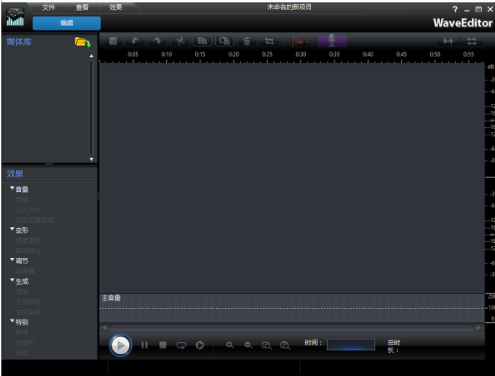Select the cut scissors tool
The width and height of the screenshot is (495, 376).
180,41
